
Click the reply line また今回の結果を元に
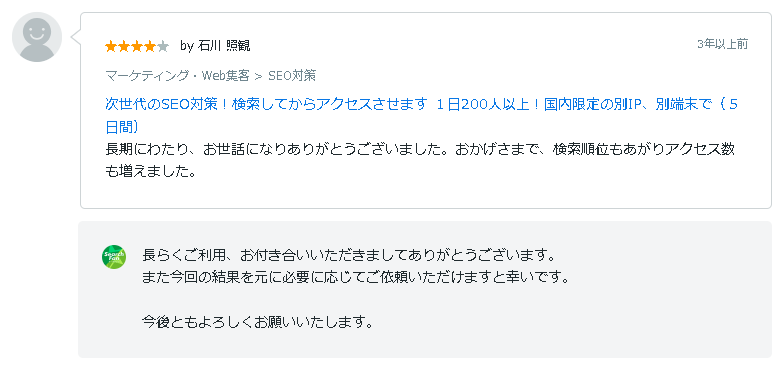click(x=355, y=276)
